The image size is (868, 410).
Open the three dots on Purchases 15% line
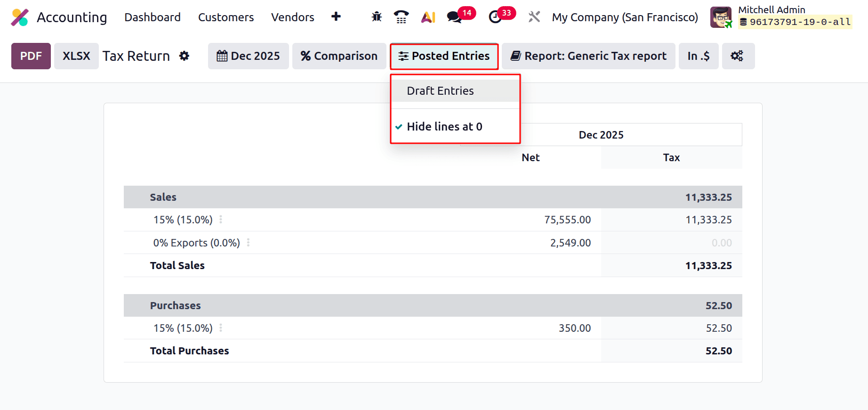tap(221, 328)
